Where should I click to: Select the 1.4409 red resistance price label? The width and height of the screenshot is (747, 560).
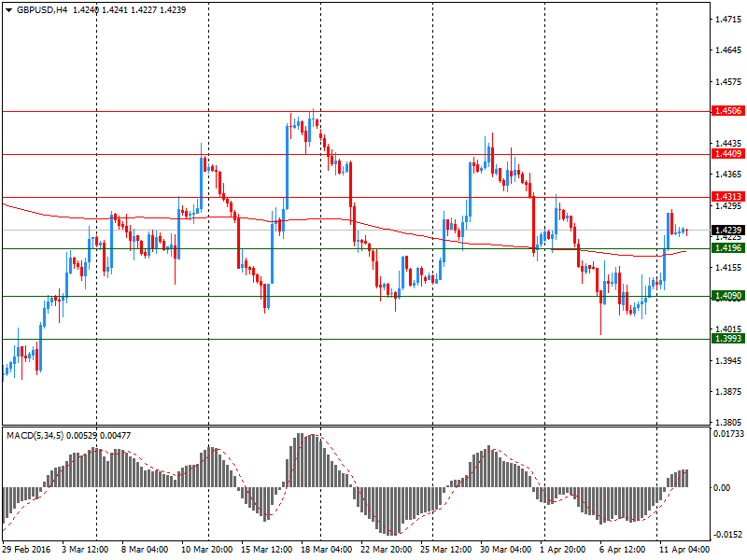[x=727, y=154]
